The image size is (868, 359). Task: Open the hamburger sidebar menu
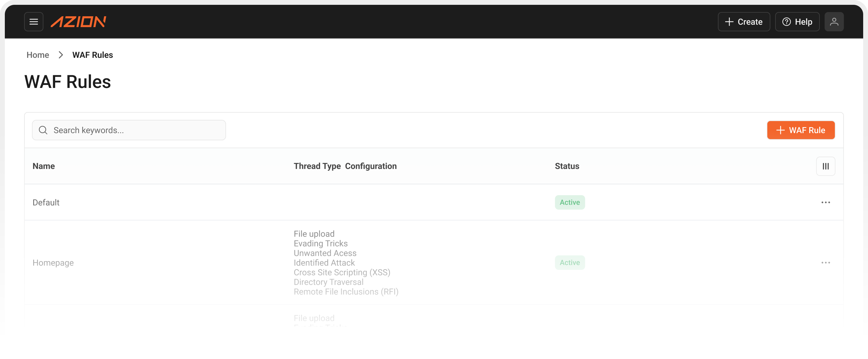pyautogui.click(x=33, y=22)
